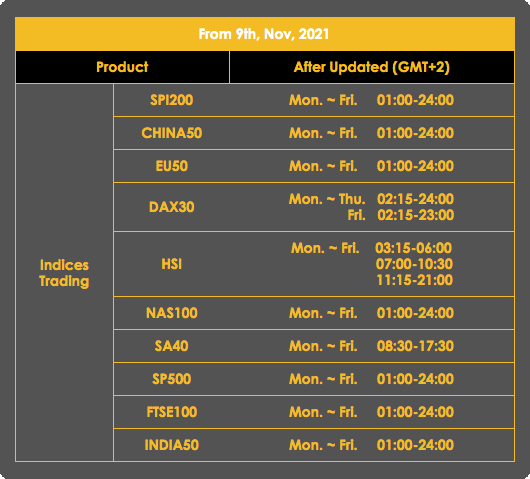Select HSI session 07:00-10:30
530x479 pixels.
414,264
